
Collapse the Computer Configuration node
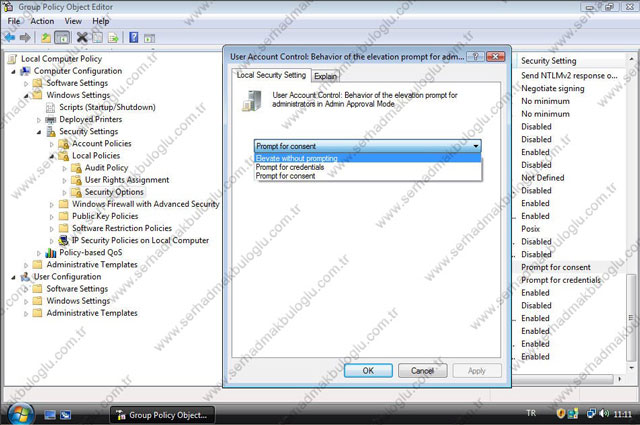click(13, 72)
